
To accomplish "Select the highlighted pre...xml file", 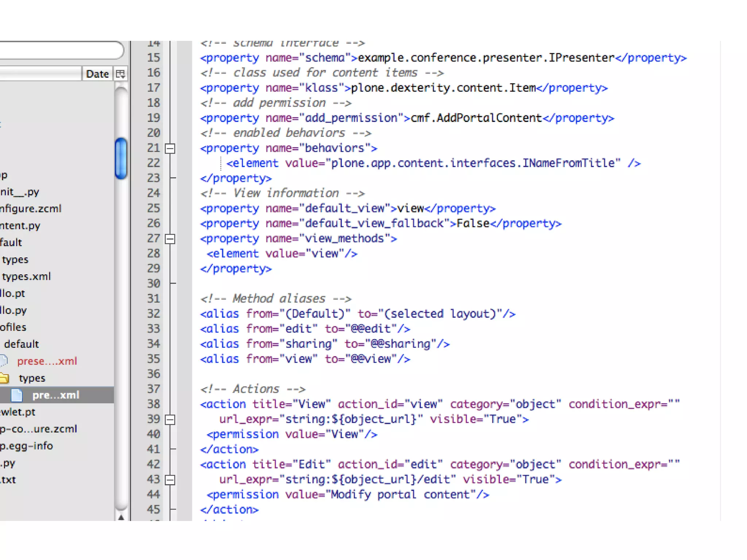I will [x=55, y=395].
